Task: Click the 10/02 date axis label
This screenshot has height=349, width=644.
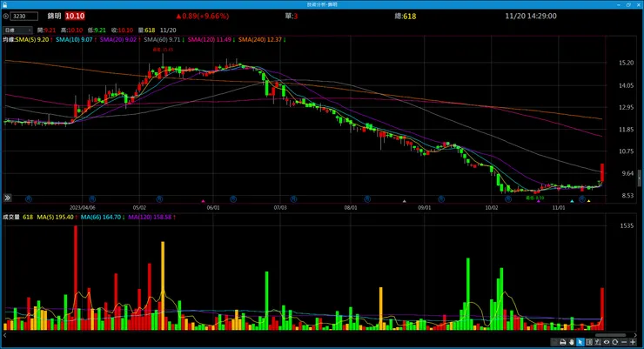Action: (492, 208)
